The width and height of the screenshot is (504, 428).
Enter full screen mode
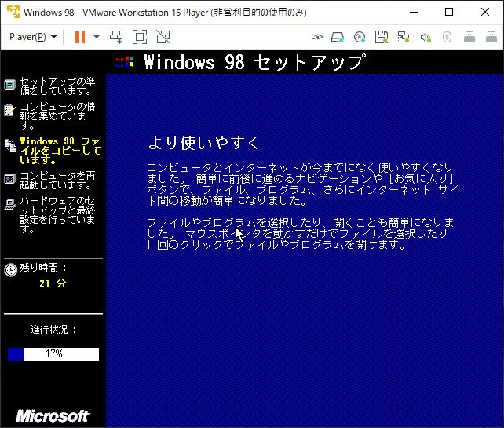[140, 37]
